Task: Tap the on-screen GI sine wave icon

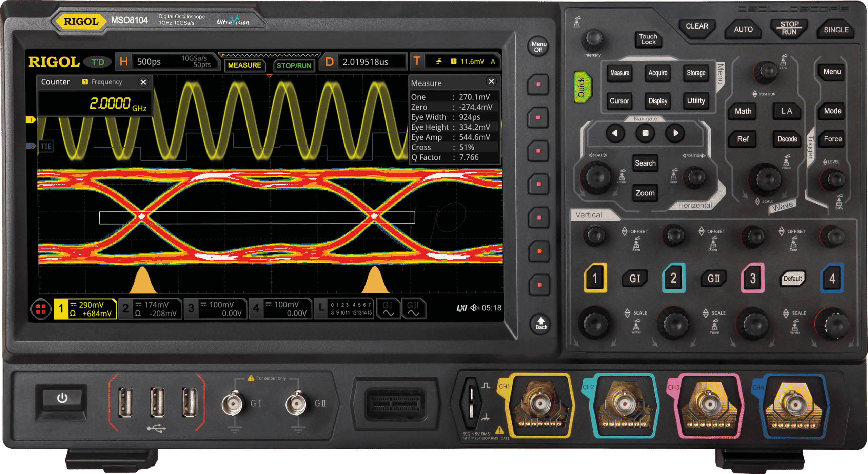Action: [388, 309]
